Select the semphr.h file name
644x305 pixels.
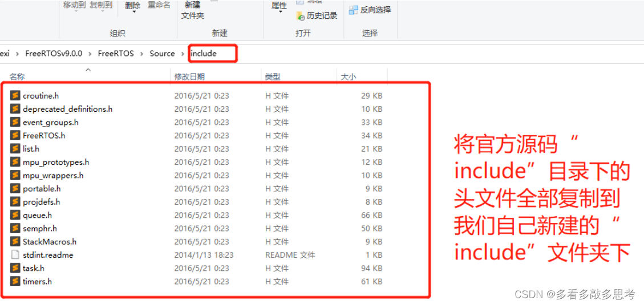40,228
